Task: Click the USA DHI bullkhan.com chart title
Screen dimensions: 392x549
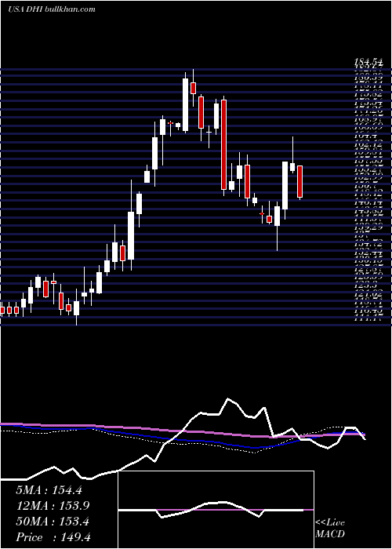Action: click(x=52, y=9)
